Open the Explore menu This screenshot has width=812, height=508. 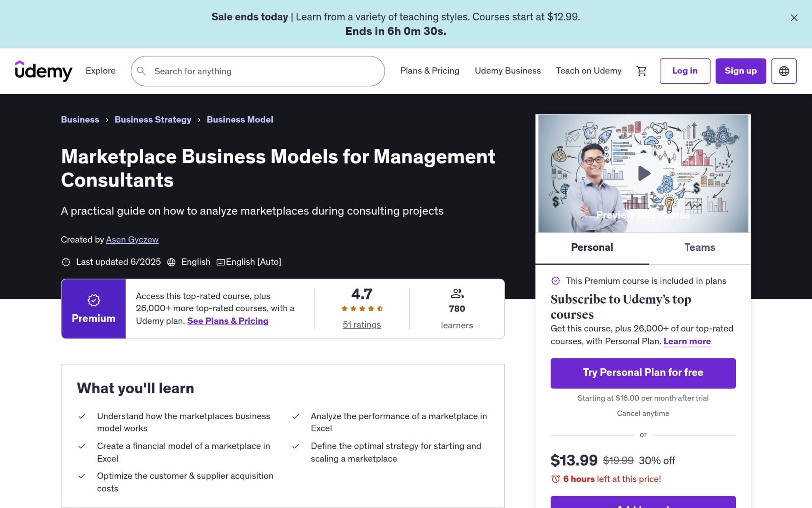pyautogui.click(x=101, y=71)
